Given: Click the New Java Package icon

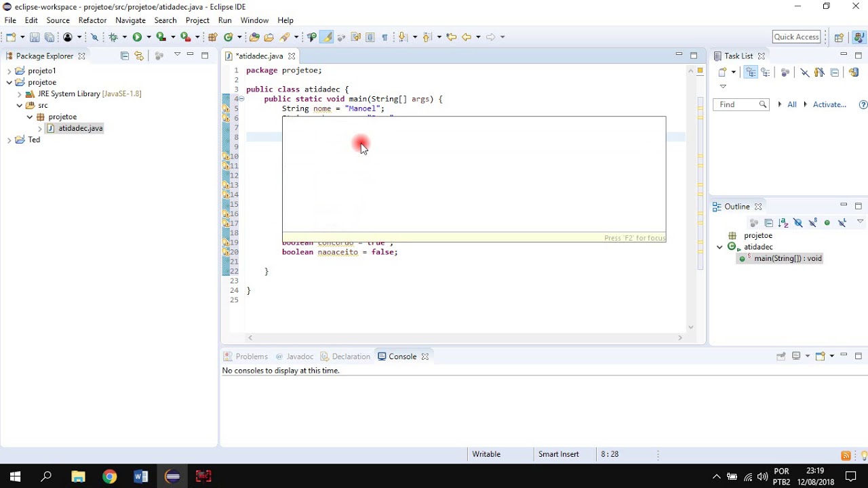Looking at the screenshot, I should (x=213, y=37).
